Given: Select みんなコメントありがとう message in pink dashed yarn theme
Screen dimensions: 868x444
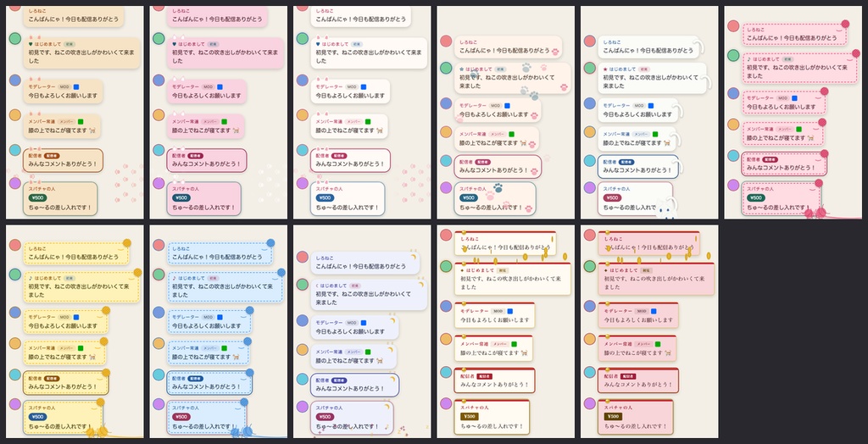Looking at the screenshot, I should [780, 167].
